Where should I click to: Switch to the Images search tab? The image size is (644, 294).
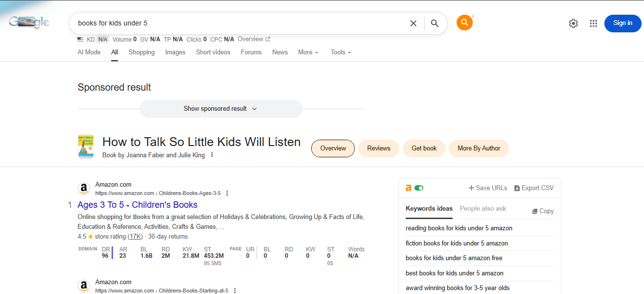175,52
